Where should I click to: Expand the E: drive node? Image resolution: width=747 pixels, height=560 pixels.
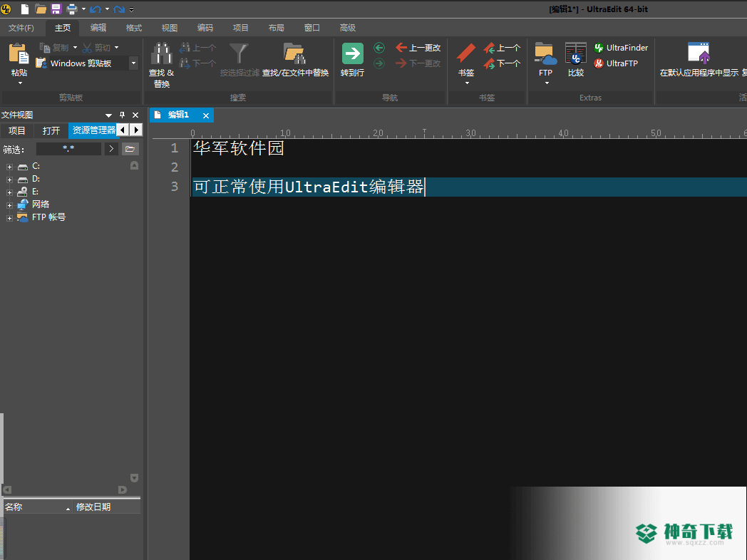9,193
